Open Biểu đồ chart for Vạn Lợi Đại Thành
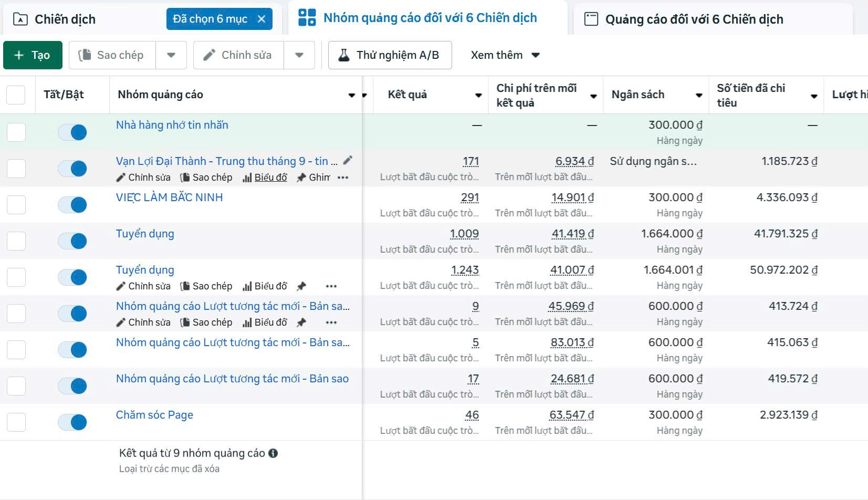 point(265,178)
